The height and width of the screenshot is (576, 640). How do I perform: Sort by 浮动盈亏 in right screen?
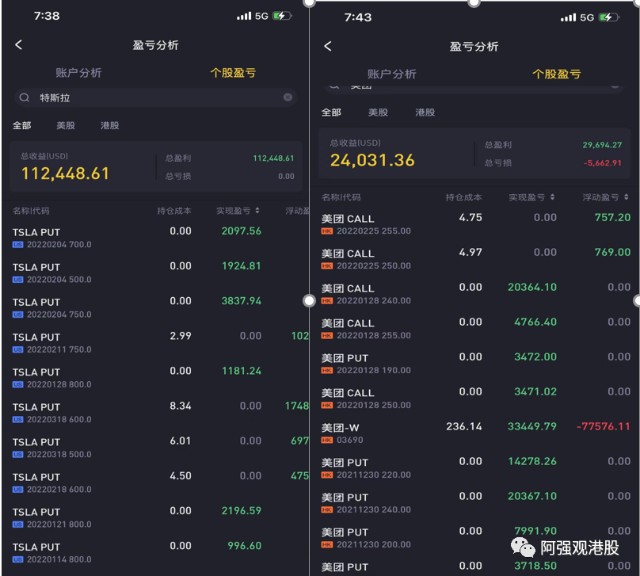click(x=605, y=197)
